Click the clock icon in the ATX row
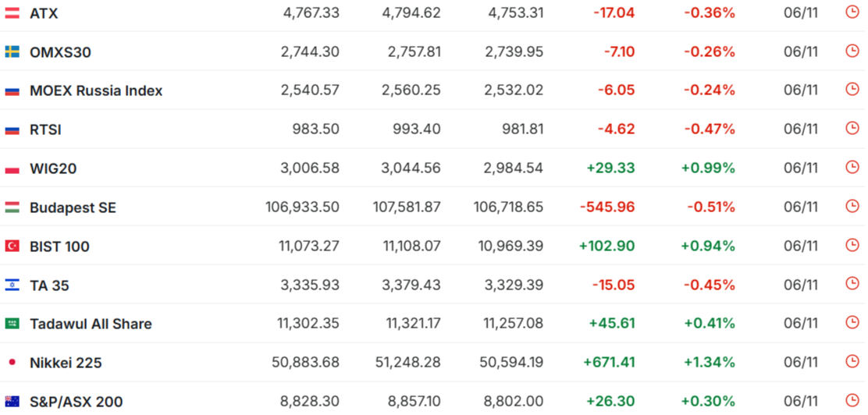Image resolution: width=868 pixels, height=415 pixels. [x=852, y=12]
